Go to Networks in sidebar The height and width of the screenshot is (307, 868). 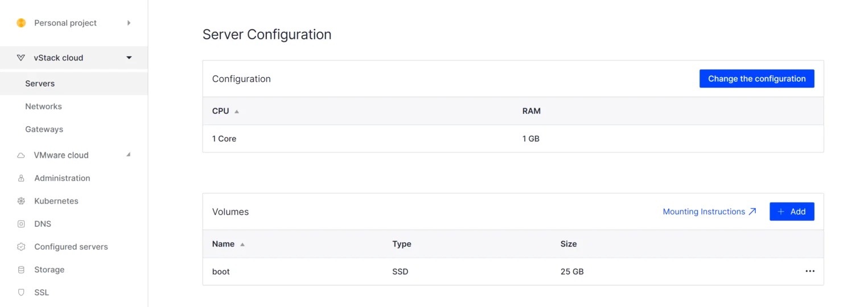(43, 106)
